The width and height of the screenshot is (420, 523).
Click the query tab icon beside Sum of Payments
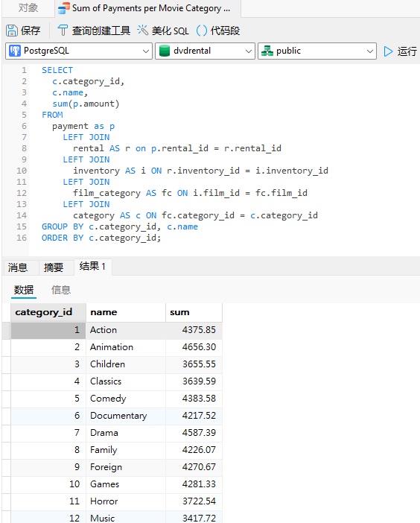(64, 8)
